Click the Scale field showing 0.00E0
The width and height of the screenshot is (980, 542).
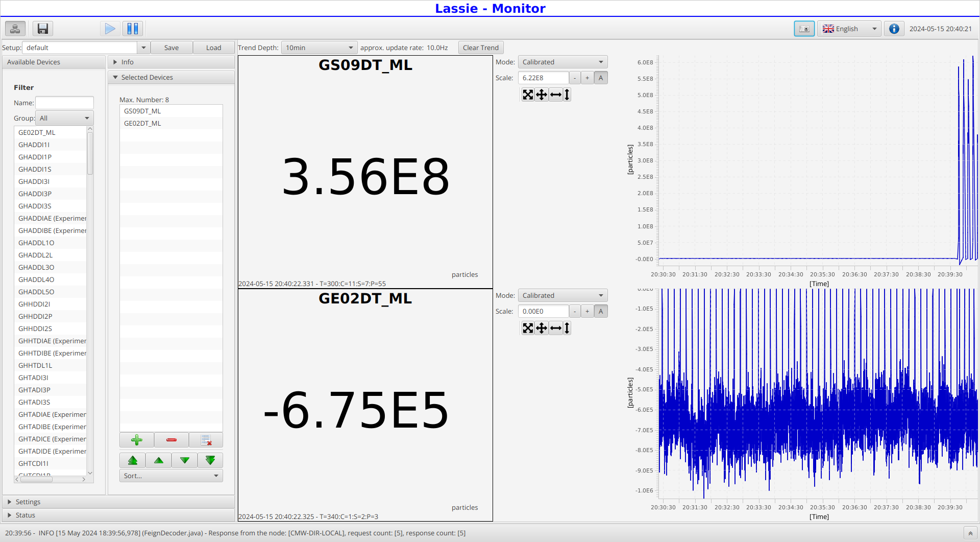coord(543,311)
